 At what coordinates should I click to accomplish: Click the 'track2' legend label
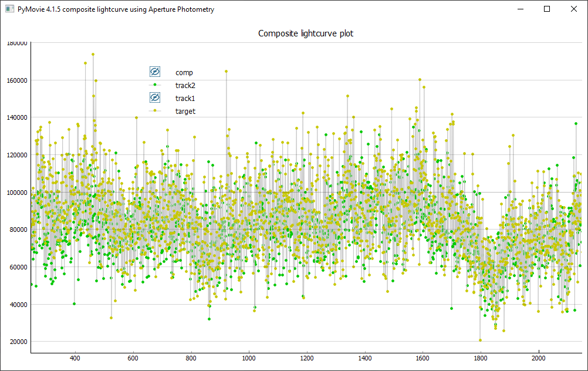(185, 86)
